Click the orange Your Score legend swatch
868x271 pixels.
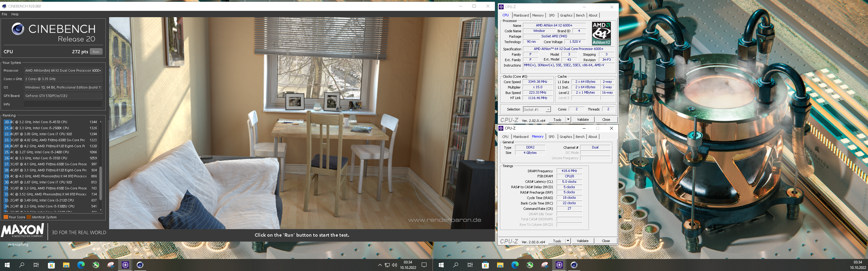click(6, 217)
